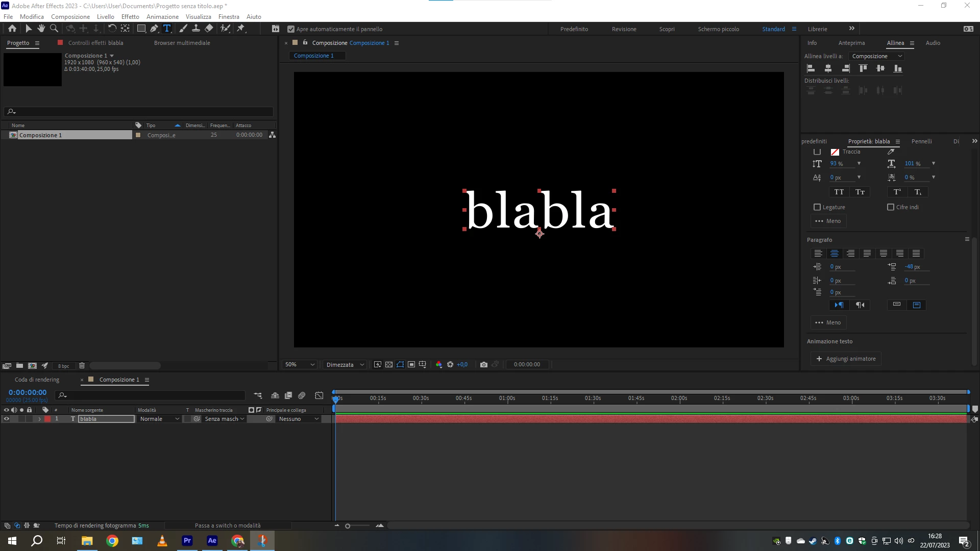Viewport: 980px width, 551px height.
Task: Toggle 'Apre automaticamente il pannello' checkbox
Action: click(291, 29)
